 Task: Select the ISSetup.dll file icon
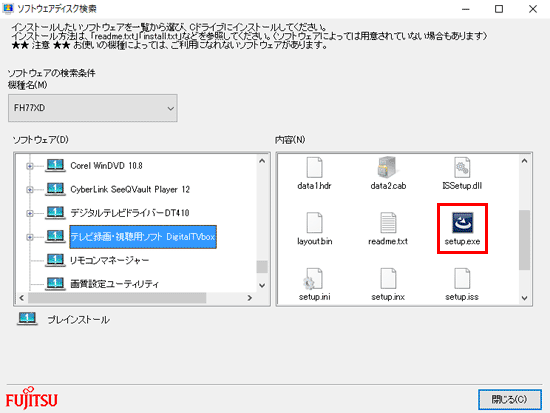(x=462, y=167)
